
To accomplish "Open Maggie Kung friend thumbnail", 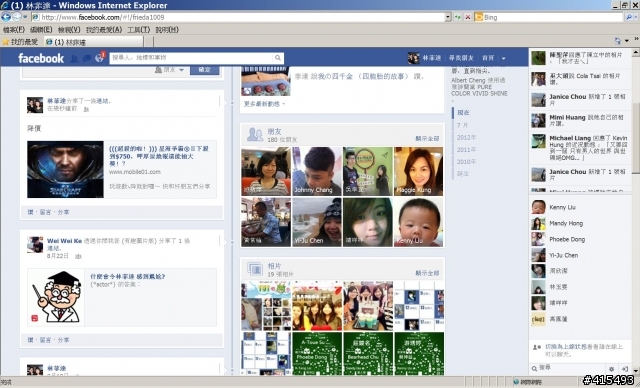I will pyautogui.click(x=418, y=171).
